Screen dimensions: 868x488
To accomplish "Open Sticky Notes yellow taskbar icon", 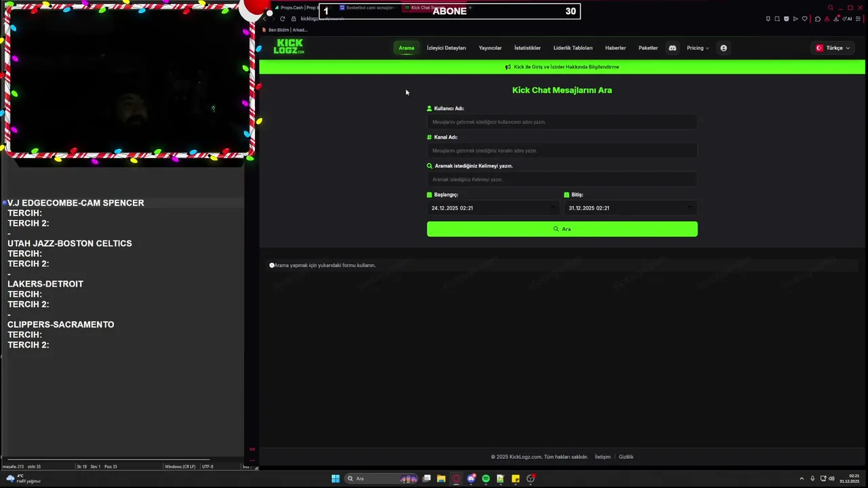I will pyautogui.click(x=515, y=479).
